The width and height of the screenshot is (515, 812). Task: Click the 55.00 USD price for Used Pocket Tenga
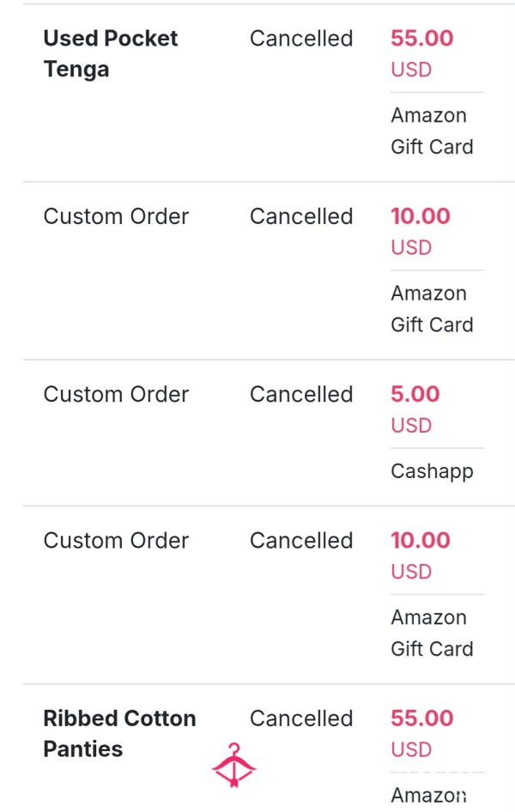[421, 53]
